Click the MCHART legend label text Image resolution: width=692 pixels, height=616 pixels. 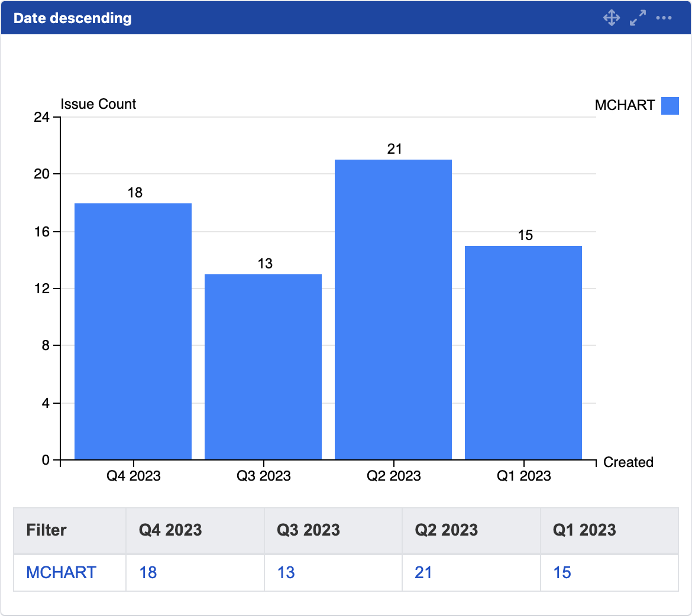click(x=626, y=105)
